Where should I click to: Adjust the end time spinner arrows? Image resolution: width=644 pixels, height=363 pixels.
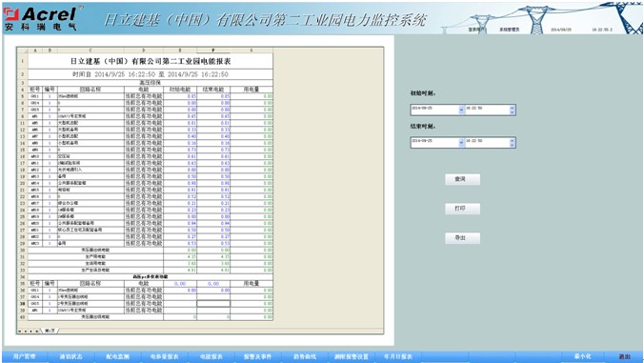pos(512,143)
